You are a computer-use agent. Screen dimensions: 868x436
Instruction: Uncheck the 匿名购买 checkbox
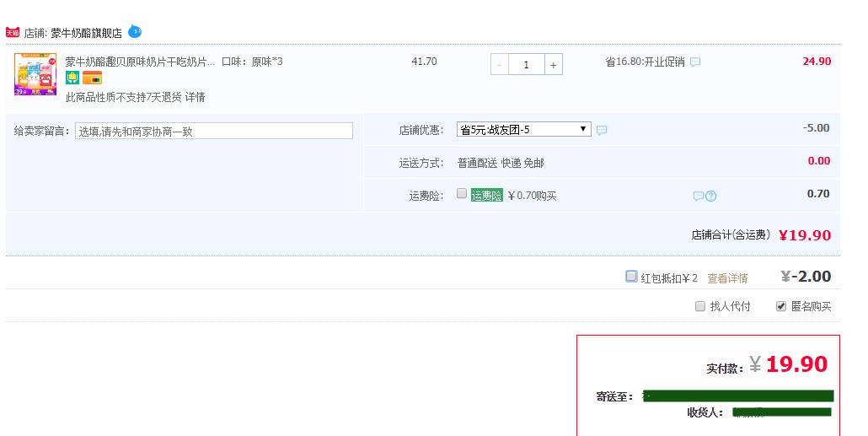point(781,306)
